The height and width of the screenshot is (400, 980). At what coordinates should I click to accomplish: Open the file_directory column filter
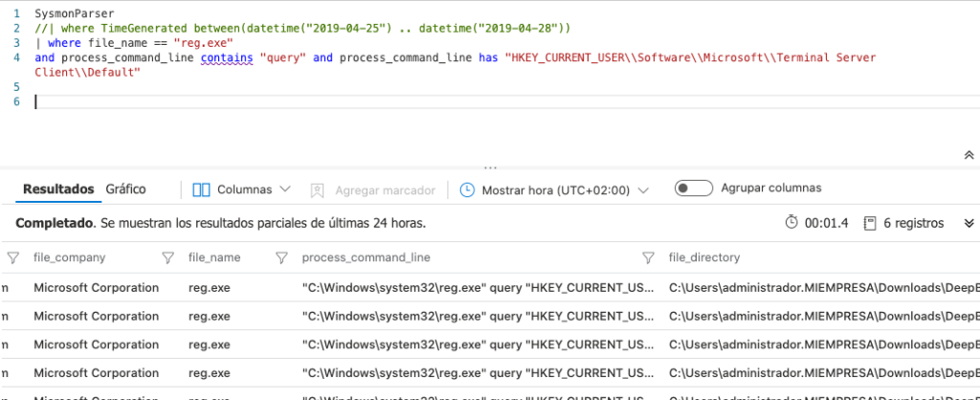pos(649,257)
